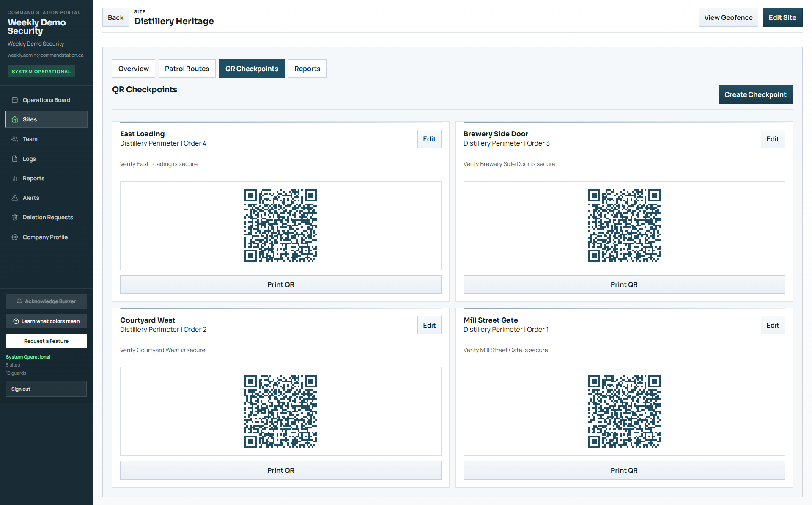Image resolution: width=812 pixels, height=505 pixels.
Task: Click the Courtyard West QR code image
Action: click(x=281, y=411)
